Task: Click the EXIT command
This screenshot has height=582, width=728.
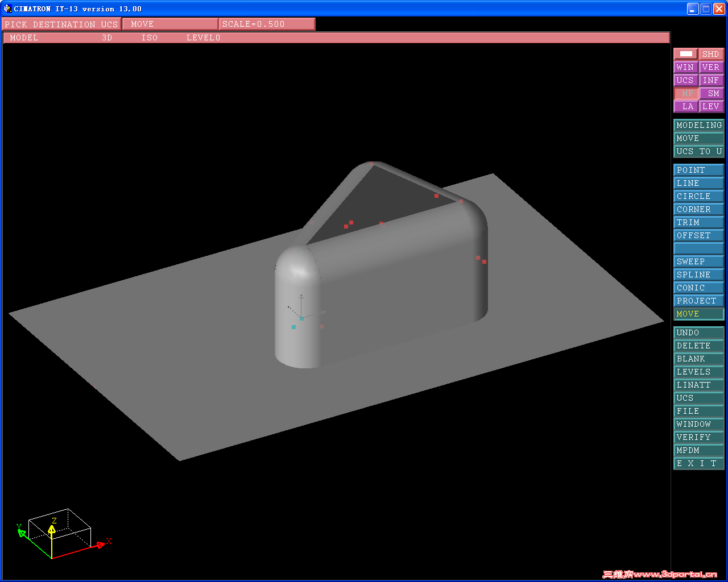Action: (x=699, y=463)
